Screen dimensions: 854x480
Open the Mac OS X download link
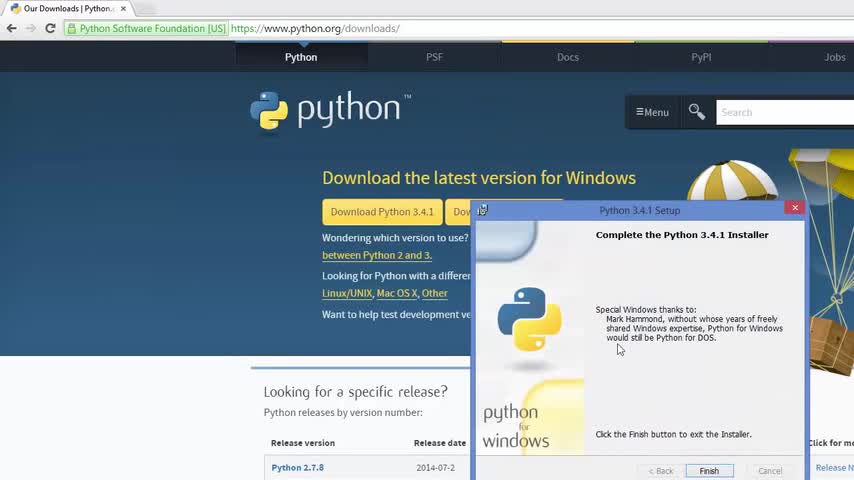[x=397, y=293]
